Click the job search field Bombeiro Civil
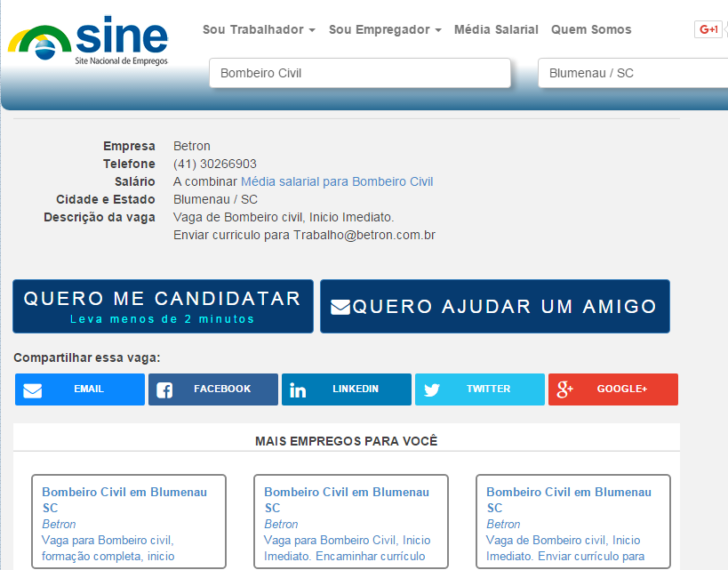The height and width of the screenshot is (570, 728). pyautogui.click(x=360, y=73)
